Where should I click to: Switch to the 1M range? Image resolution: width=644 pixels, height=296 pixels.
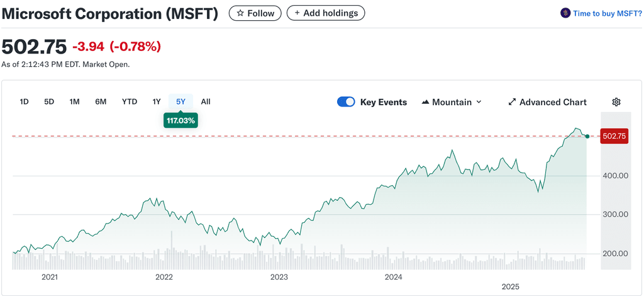pyautogui.click(x=74, y=101)
